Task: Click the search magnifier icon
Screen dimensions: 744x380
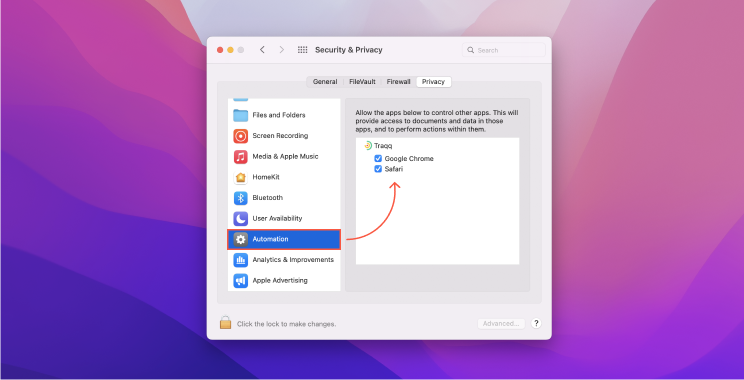Action: [470, 50]
